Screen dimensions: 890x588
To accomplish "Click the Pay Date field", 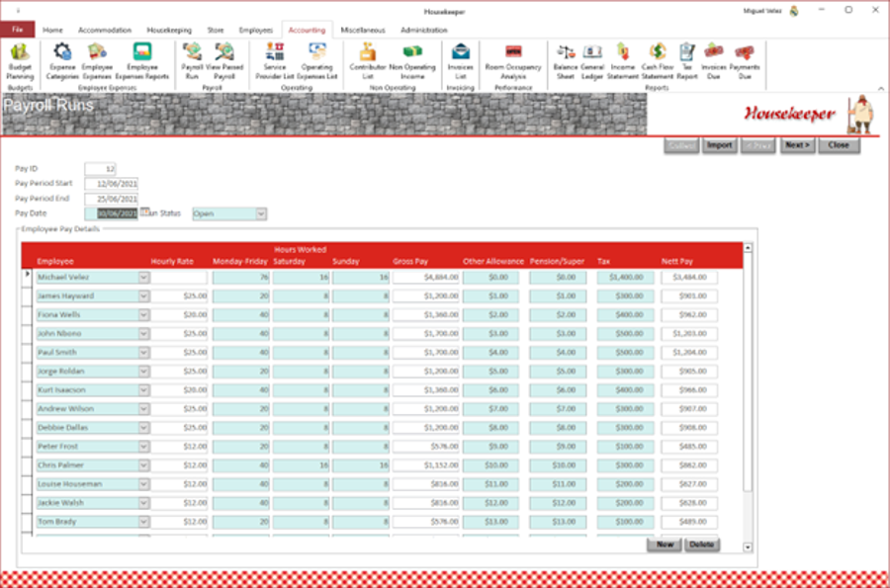I will tap(111, 213).
